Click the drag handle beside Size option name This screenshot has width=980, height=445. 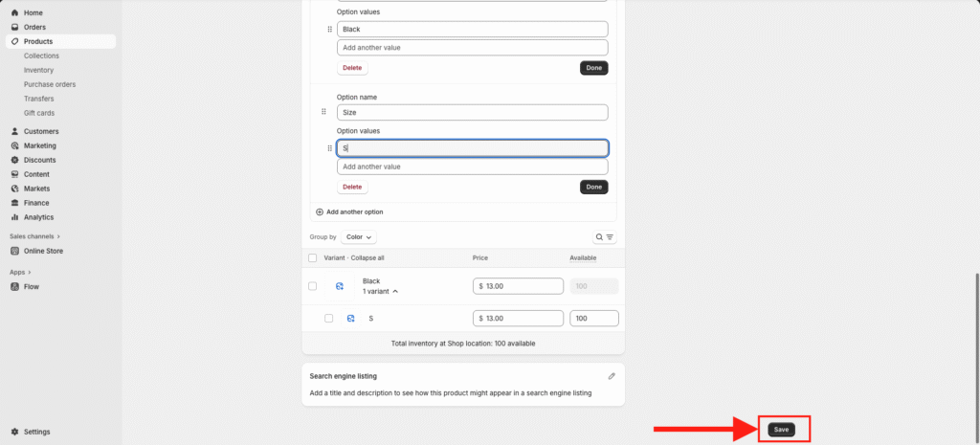coord(324,112)
